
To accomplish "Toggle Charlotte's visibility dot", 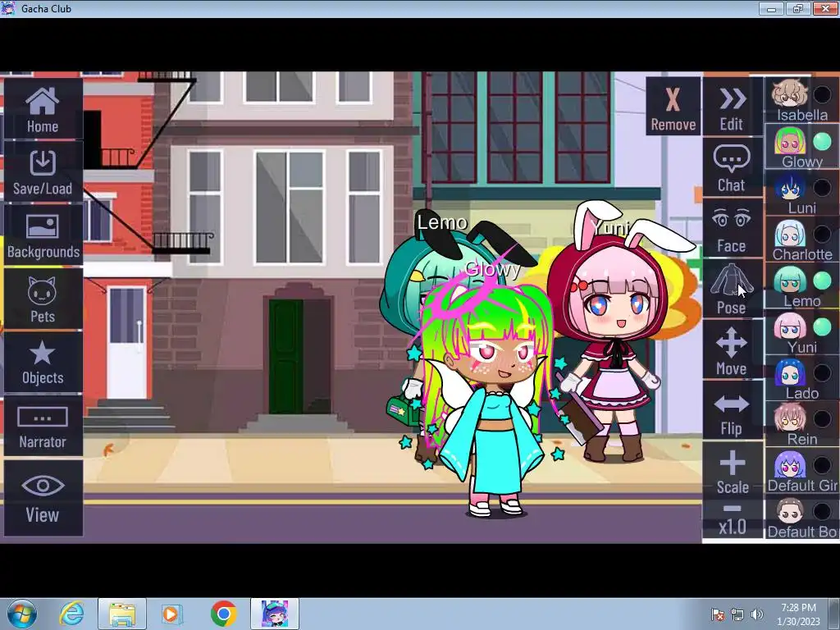I will pos(822,234).
